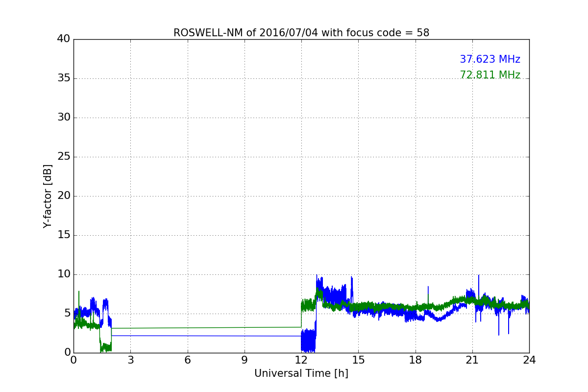Click x-axis tick label 21
The height and width of the screenshot is (392, 588).
tap(472, 360)
